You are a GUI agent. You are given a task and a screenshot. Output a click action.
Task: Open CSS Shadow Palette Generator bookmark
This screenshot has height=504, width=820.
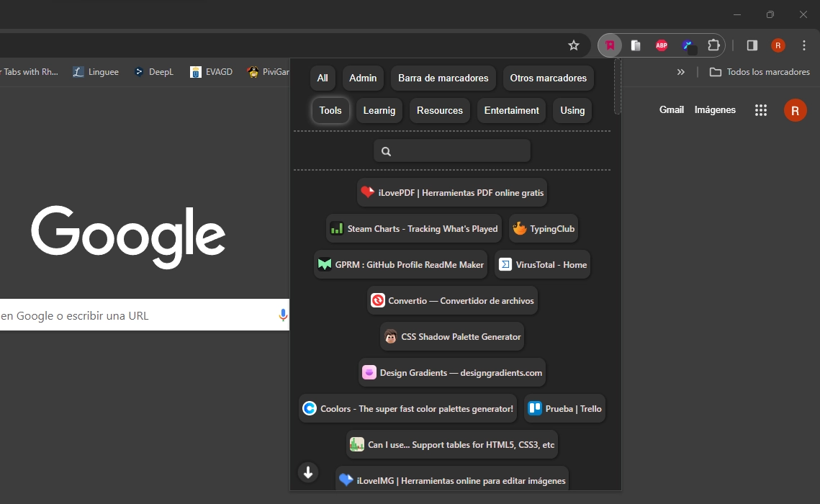[x=452, y=337]
